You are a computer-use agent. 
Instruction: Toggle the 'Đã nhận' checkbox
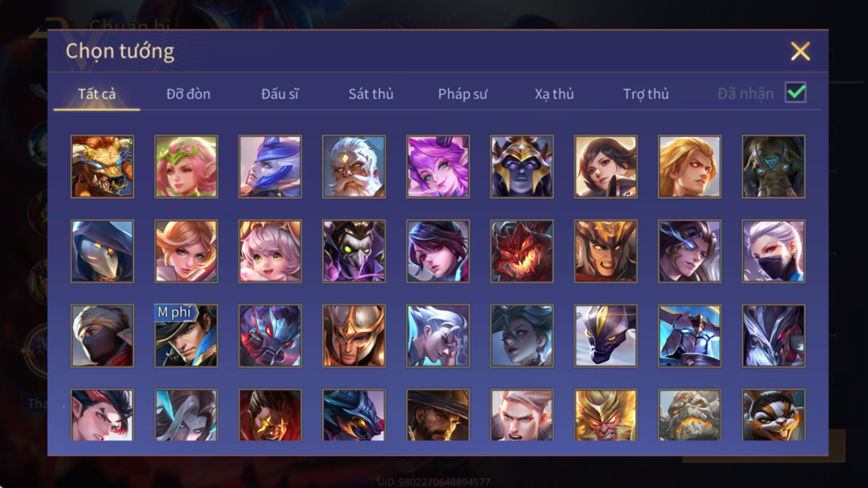[x=796, y=92]
